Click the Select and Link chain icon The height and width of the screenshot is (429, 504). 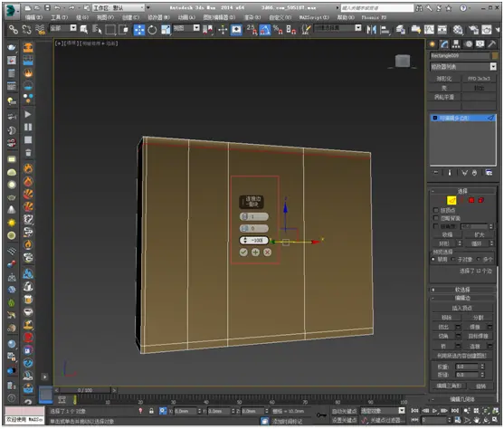click(14, 30)
